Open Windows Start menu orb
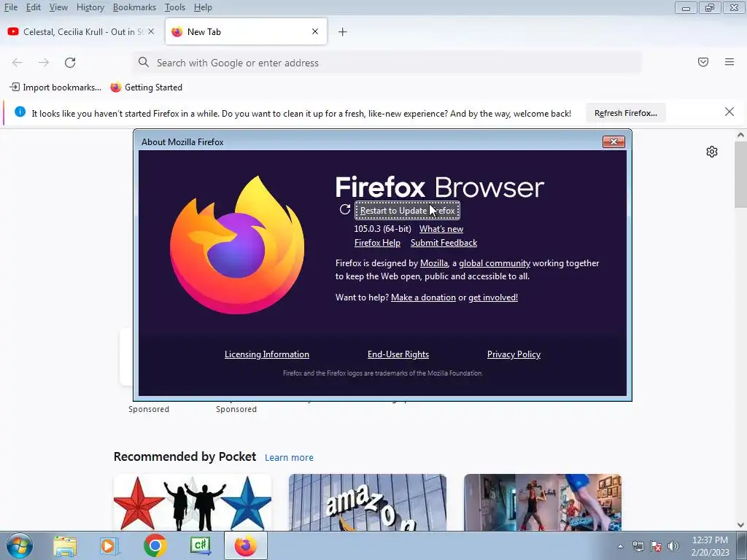 pyautogui.click(x=20, y=545)
